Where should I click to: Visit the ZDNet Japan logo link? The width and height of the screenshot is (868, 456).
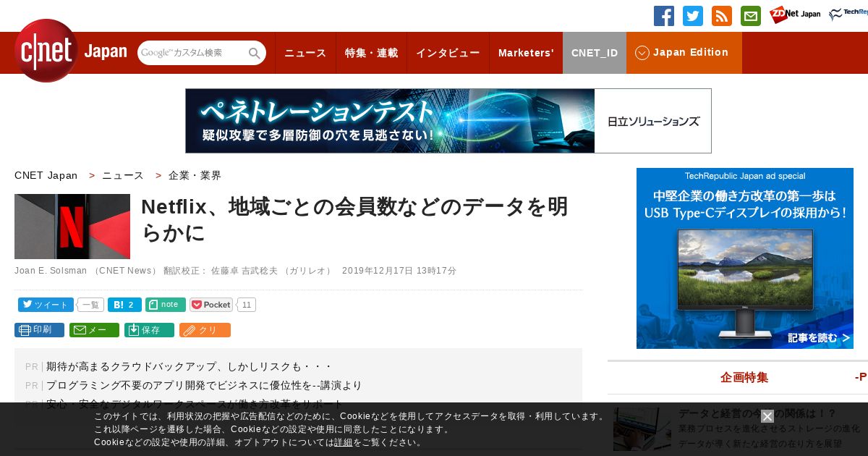click(795, 14)
